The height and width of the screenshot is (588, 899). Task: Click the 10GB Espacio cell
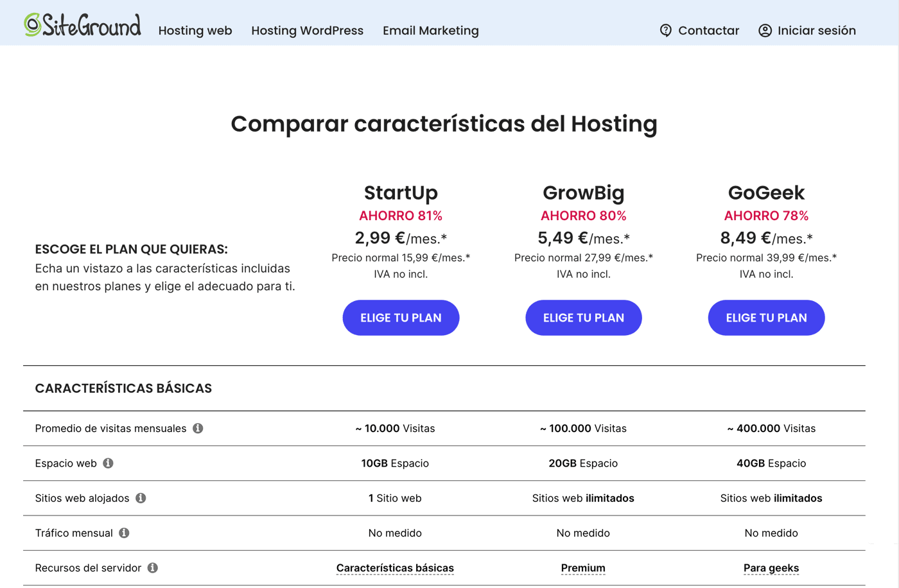click(x=395, y=463)
